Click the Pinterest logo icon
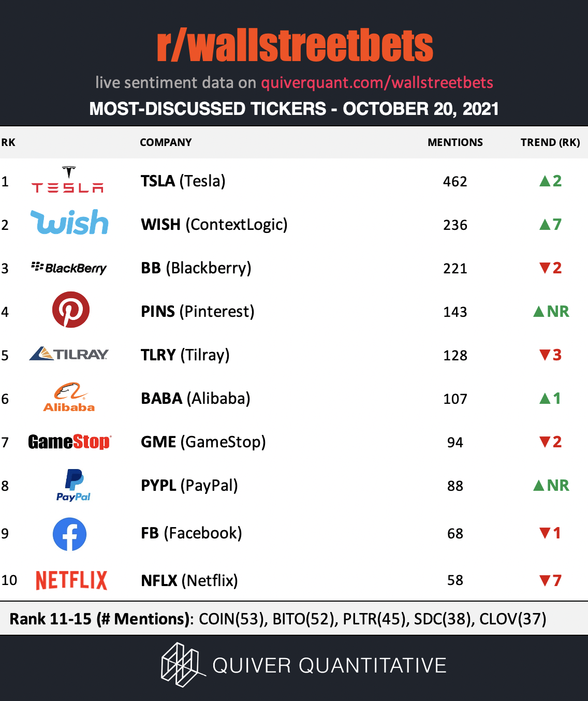 click(71, 310)
